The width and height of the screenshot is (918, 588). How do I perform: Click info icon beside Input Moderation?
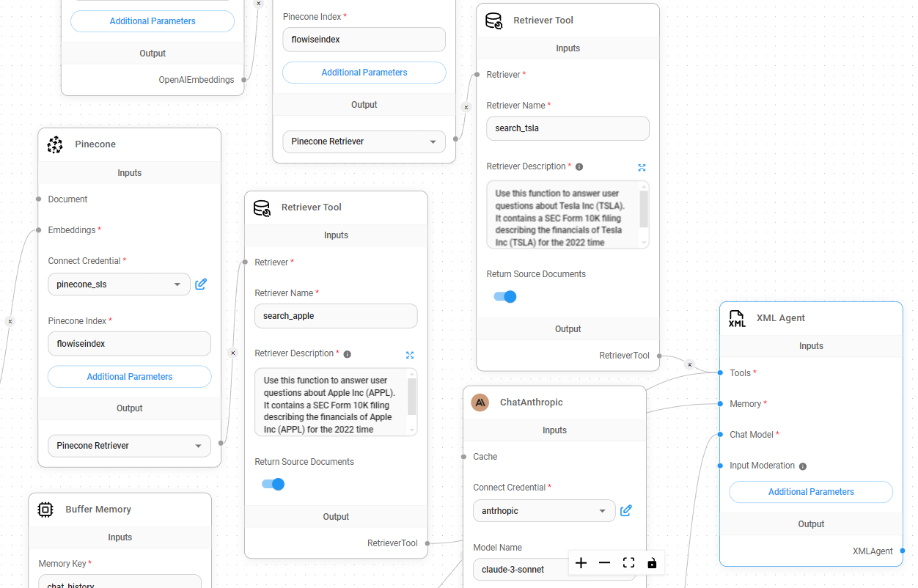[803, 466]
